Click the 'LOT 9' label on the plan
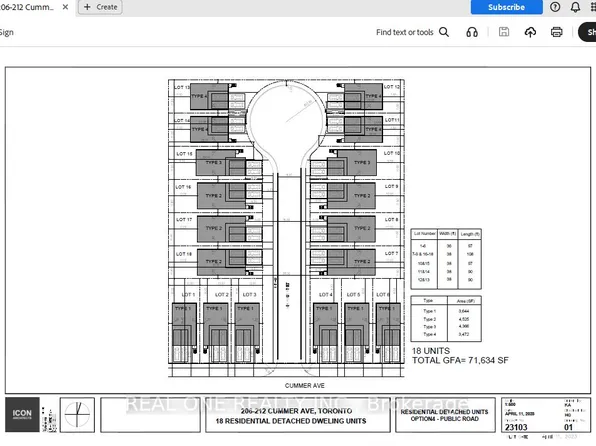Viewport: 596px width, 446px height. (392, 186)
